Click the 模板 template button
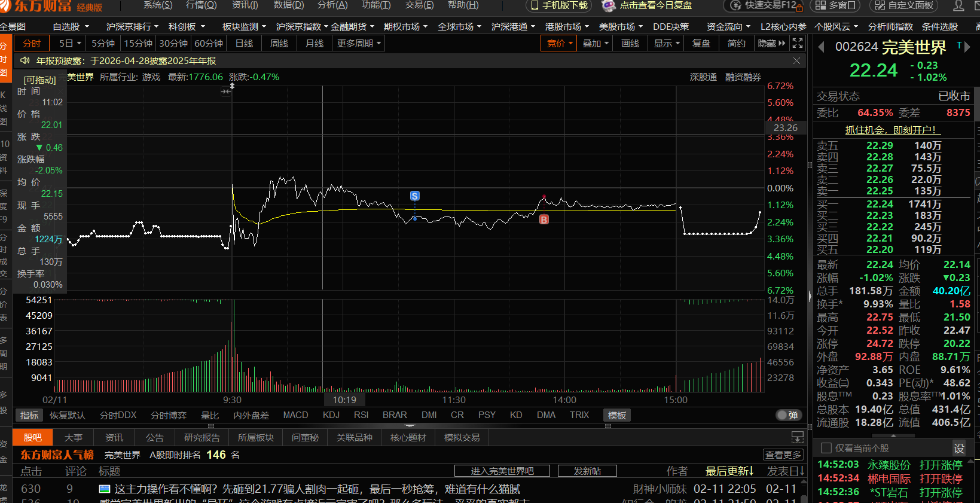The width and height of the screenshot is (980, 503). [x=617, y=415]
